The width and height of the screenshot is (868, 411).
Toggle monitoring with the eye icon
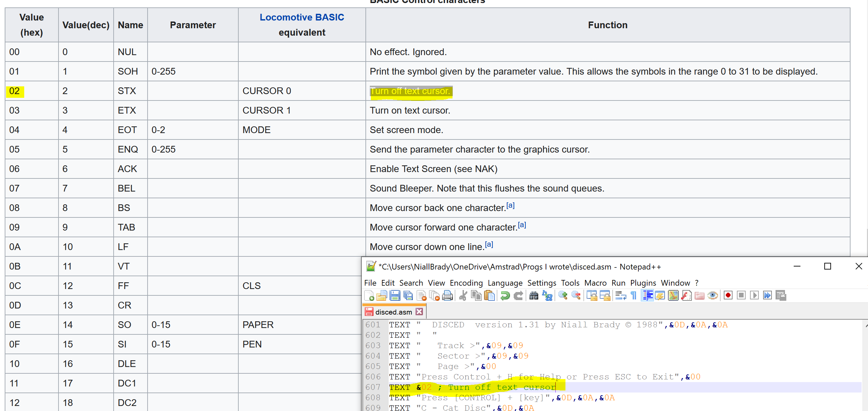pos(713,296)
